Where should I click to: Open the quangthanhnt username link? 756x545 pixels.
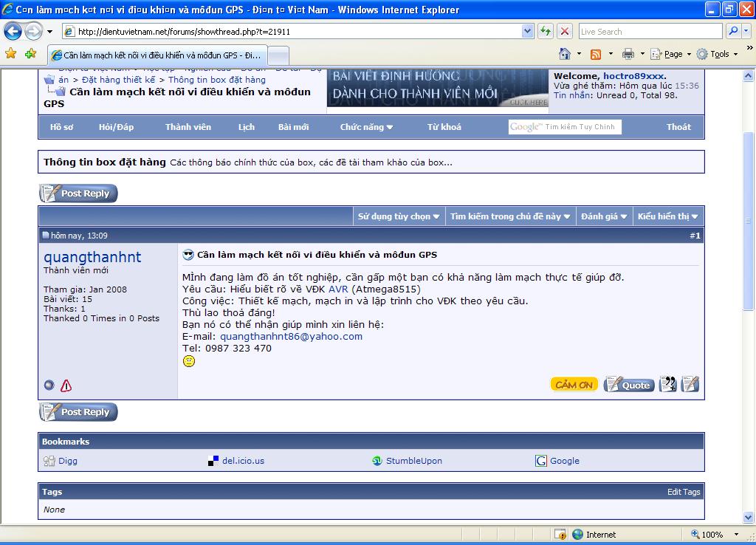click(92, 256)
